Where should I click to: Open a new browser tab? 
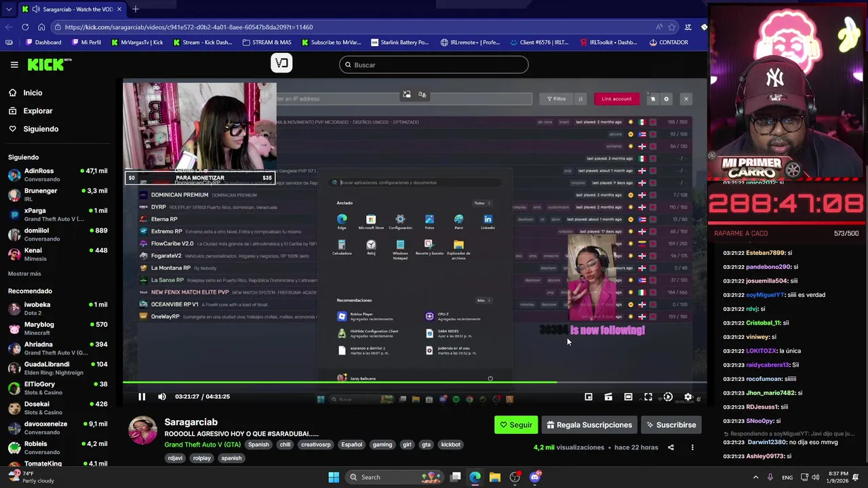136,9
